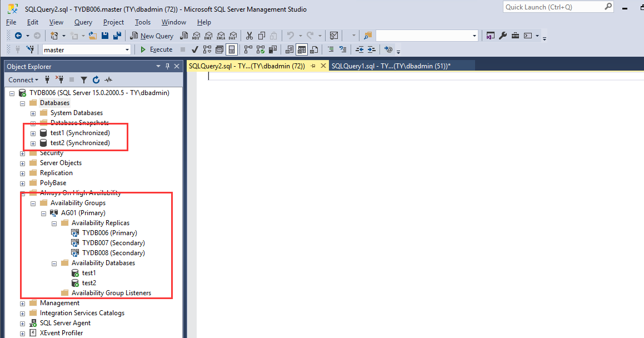Screen dimensions: 644x338
Task: Click the Execute button
Action: (157, 49)
